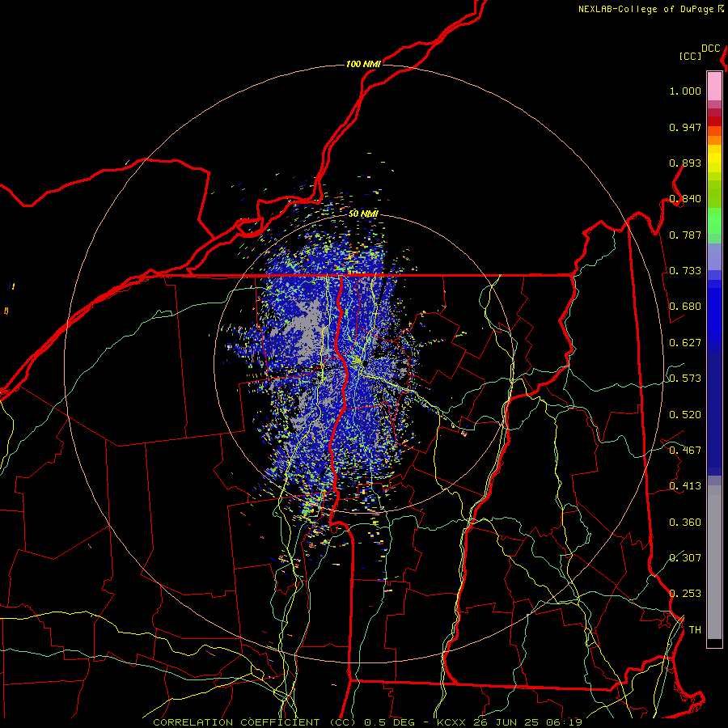Select the 0.413 value on the color scale

coord(685,486)
